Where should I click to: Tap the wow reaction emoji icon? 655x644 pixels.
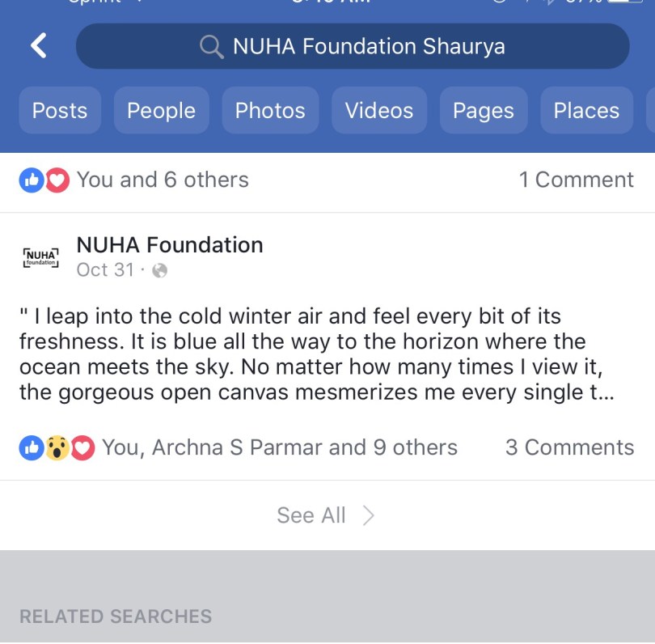pyautogui.click(x=57, y=447)
